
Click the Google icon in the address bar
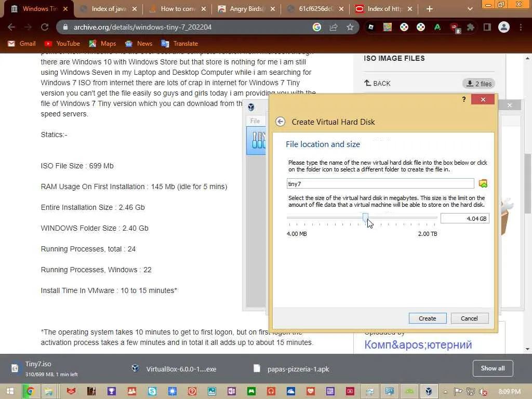(x=317, y=27)
